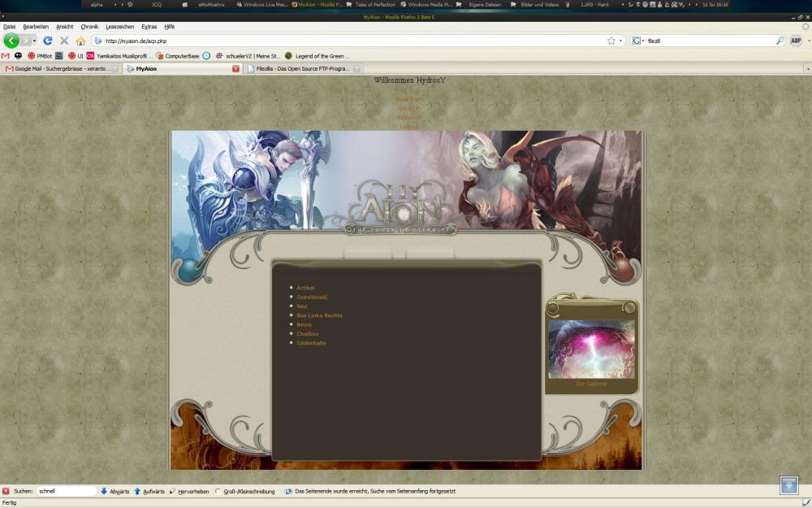Open the Bearbeiten menu
The width and height of the screenshot is (812, 508).
[36, 27]
